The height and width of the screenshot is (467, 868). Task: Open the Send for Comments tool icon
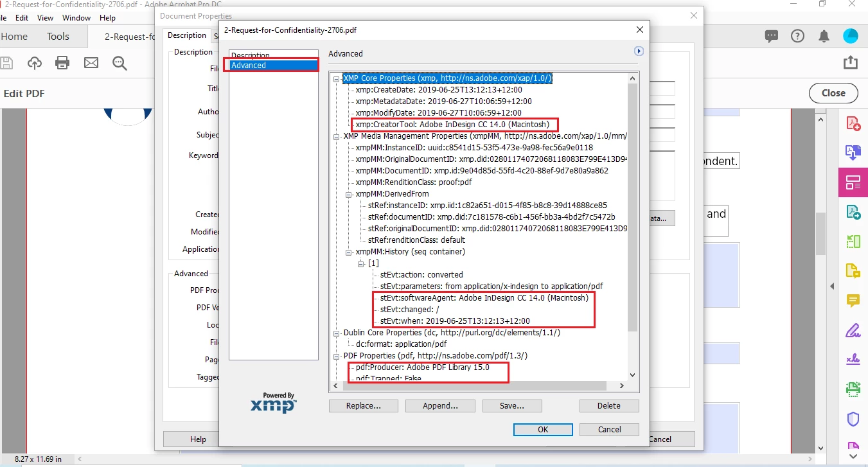point(853,271)
